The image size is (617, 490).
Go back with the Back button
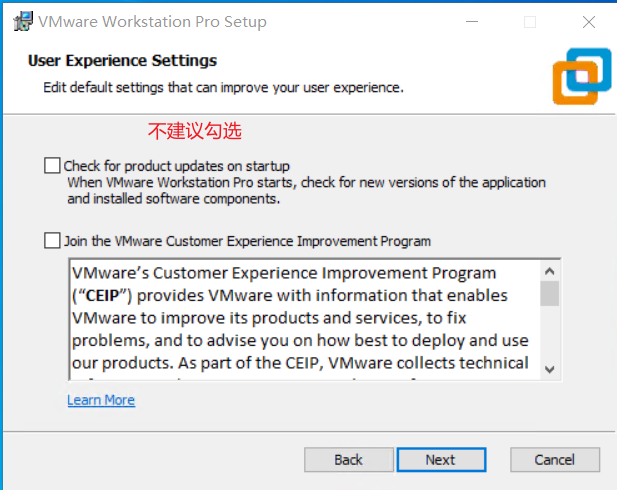[348, 460]
